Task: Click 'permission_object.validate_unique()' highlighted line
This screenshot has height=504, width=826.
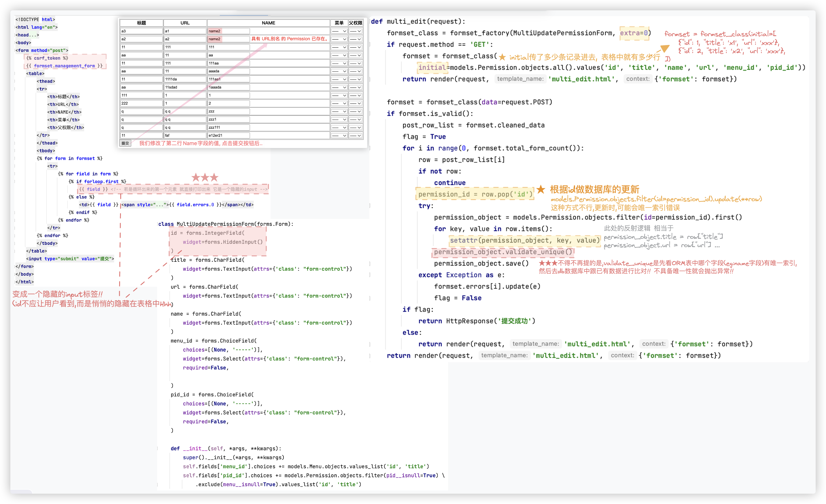Action: (503, 252)
